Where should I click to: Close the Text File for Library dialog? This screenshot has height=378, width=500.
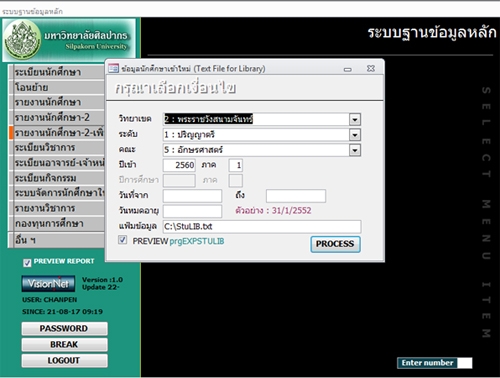pos(371,68)
